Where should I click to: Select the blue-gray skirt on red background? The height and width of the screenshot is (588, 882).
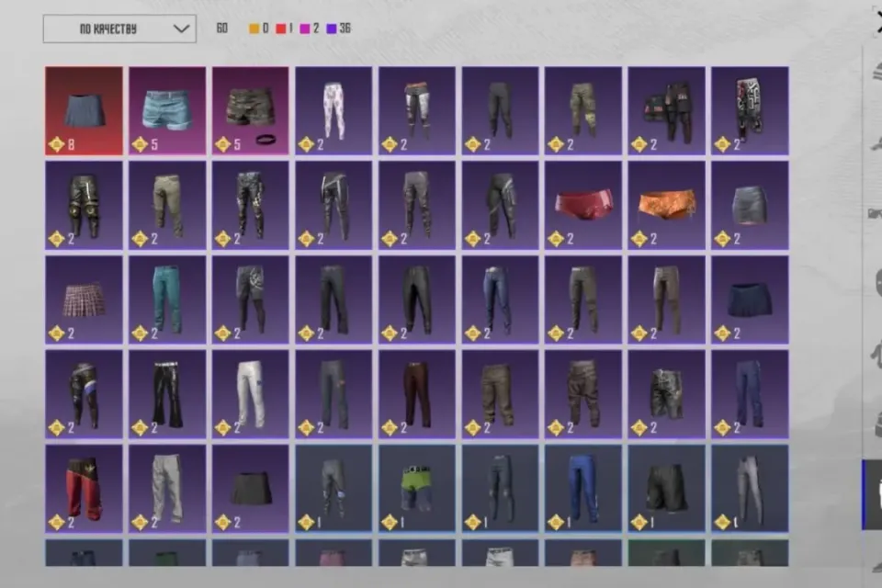[84, 110]
